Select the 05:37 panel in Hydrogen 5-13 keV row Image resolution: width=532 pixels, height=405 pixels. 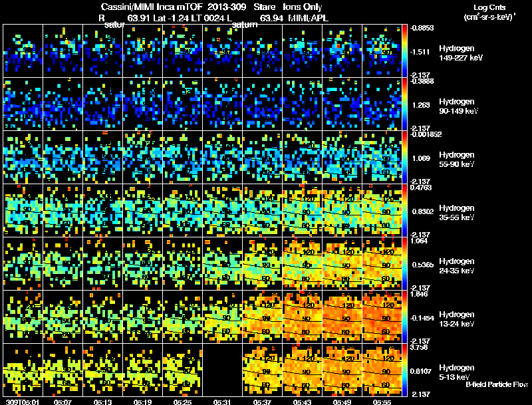pyautogui.click(x=262, y=370)
